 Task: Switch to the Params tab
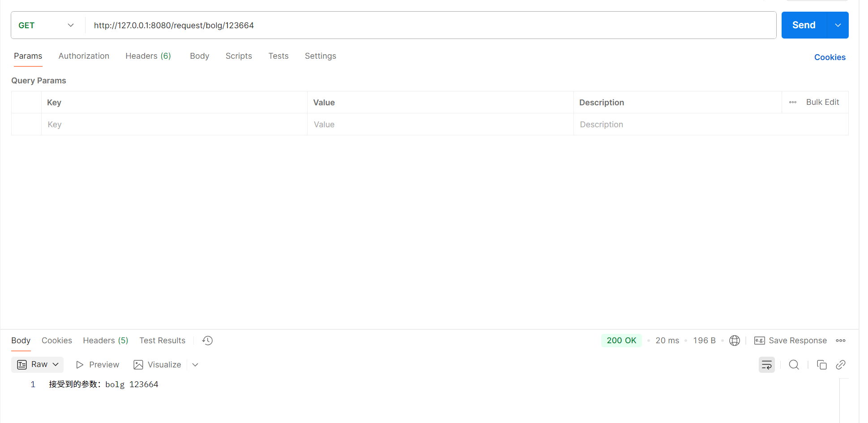click(x=28, y=56)
